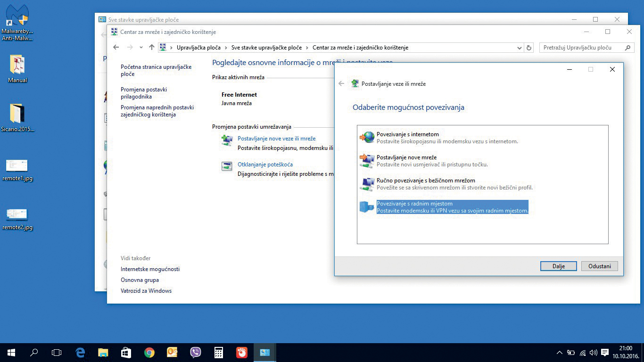Open Viber from the taskbar

coord(195,353)
